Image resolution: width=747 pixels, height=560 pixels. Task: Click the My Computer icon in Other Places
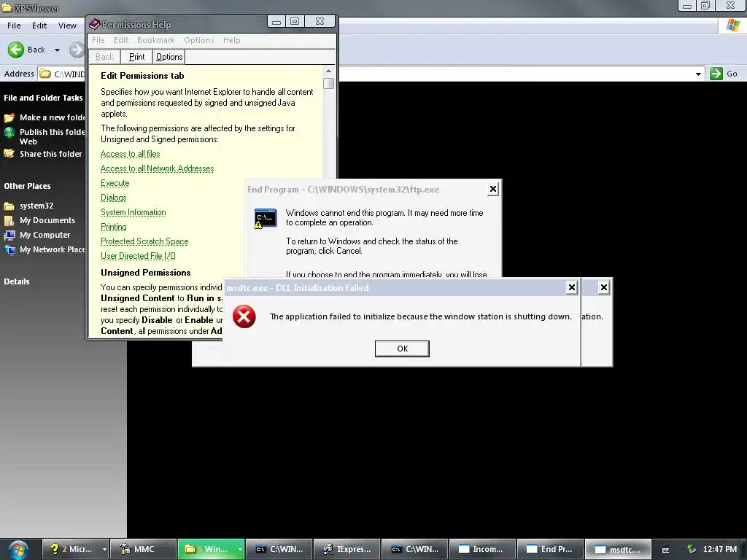9,236
